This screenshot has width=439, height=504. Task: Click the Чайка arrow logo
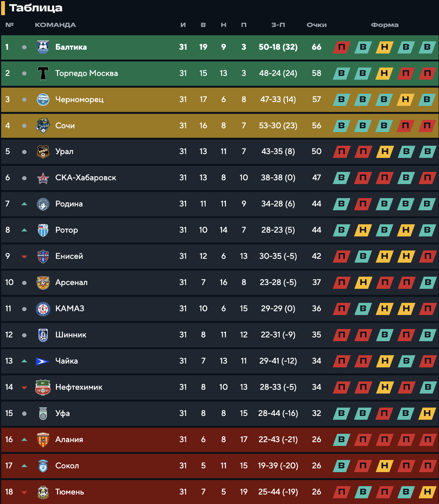(x=43, y=361)
